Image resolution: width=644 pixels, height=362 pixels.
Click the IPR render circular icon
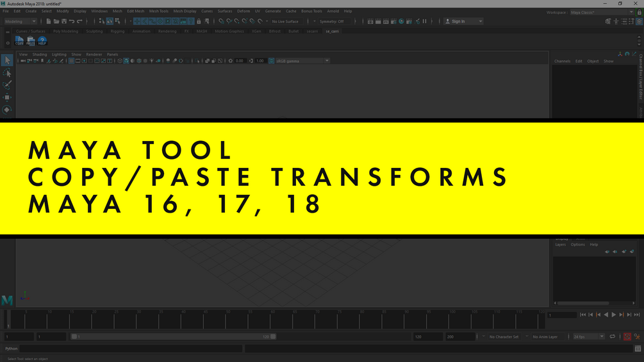tap(401, 21)
